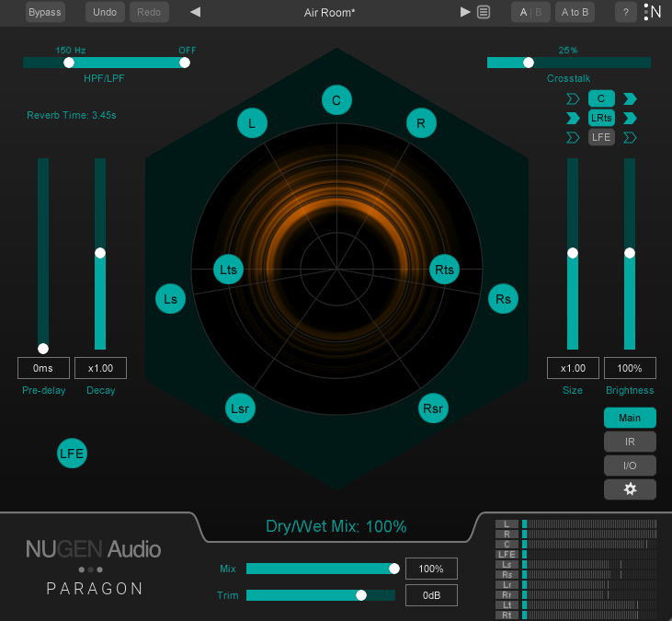Select the Lts speaker node
Viewport: 672px width, 621px height.
click(x=228, y=270)
